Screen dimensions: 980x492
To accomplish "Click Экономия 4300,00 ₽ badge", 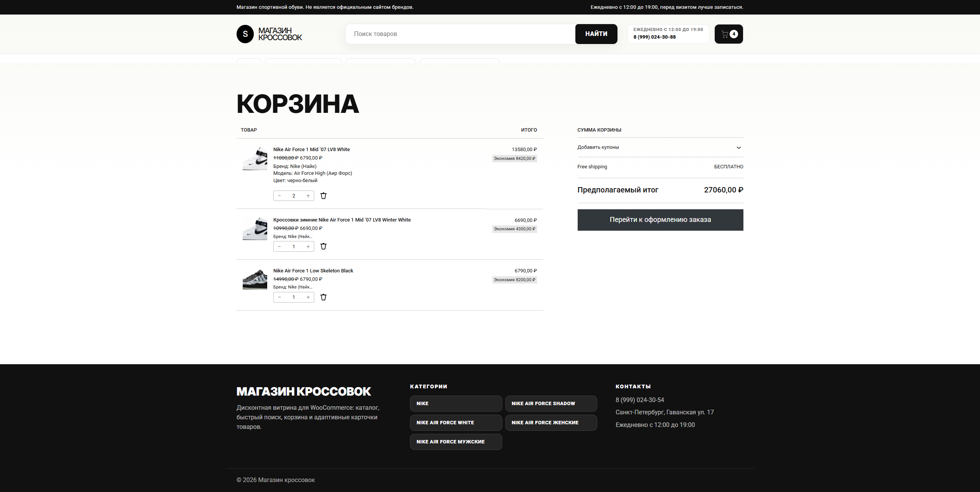I will tap(514, 229).
